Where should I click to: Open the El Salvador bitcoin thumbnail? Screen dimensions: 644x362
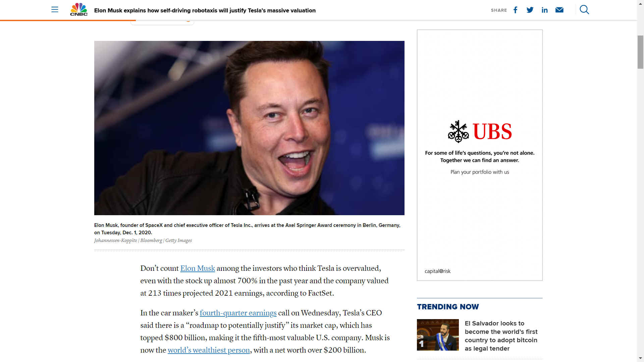(438, 335)
